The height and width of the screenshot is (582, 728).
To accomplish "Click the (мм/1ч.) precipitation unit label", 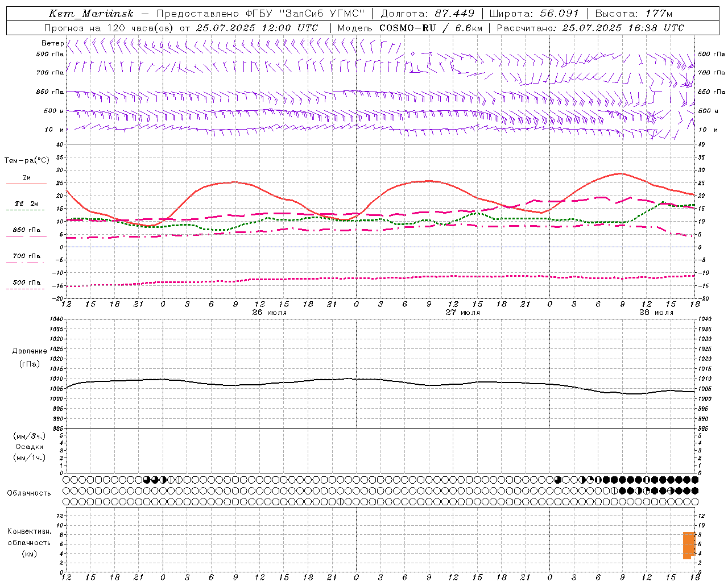I will (29, 458).
